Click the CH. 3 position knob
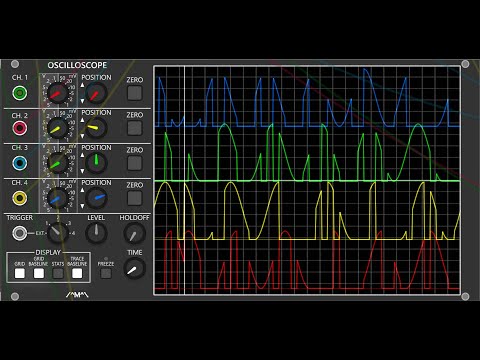Screen dimensions: 480x360 (96, 163)
